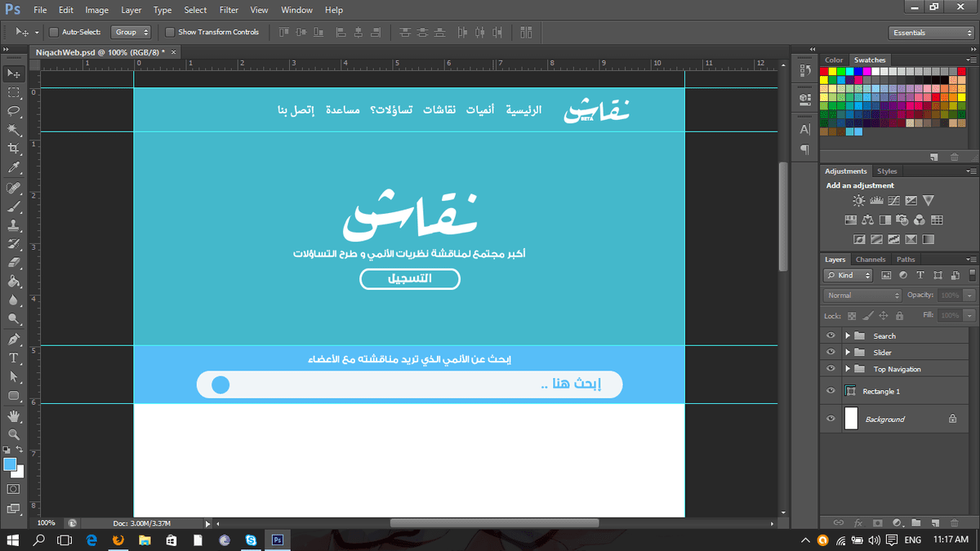Check Show Transform Controls

[x=170, y=33]
